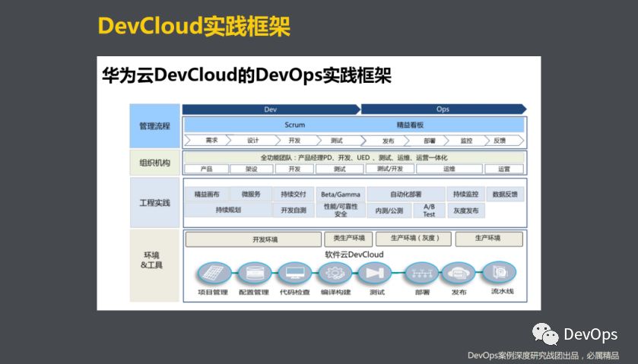Image resolution: width=638 pixels, height=364 pixels.
Task: Click the 类生产环境 environment box
Action: [349, 239]
